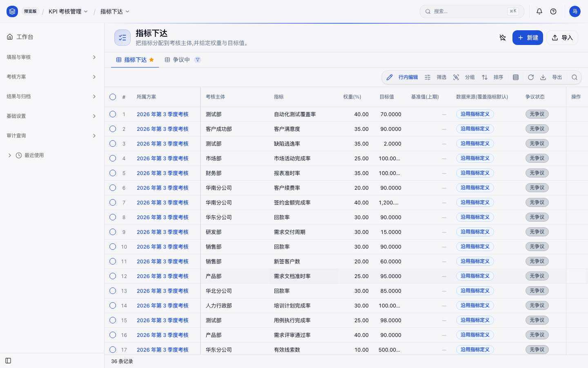Expand the 考核方案 sidebar section
Viewport: 588px width, 368px height.
tap(52, 77)
